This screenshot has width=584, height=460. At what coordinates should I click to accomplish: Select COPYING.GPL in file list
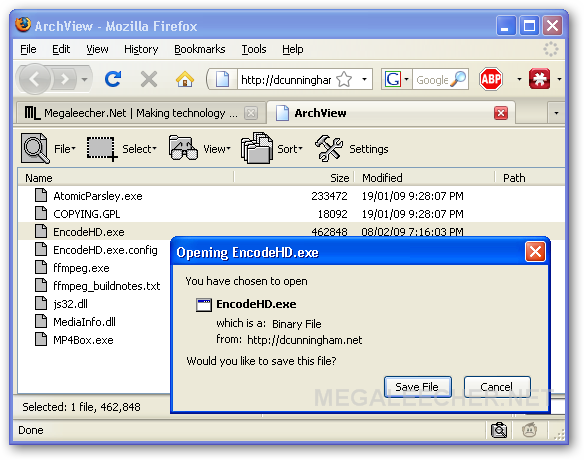pyautogui.click(x=86, y=214)
